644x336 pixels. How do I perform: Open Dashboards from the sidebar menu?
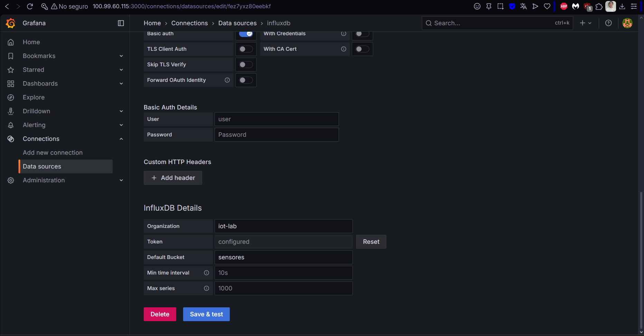40,84
